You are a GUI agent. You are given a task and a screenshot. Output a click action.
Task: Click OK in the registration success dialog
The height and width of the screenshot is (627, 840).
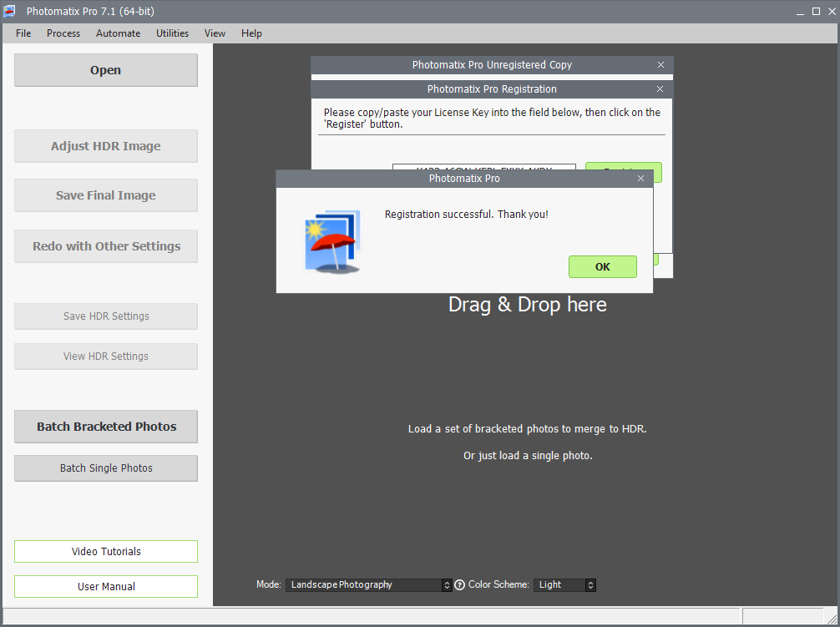point(603,266)
